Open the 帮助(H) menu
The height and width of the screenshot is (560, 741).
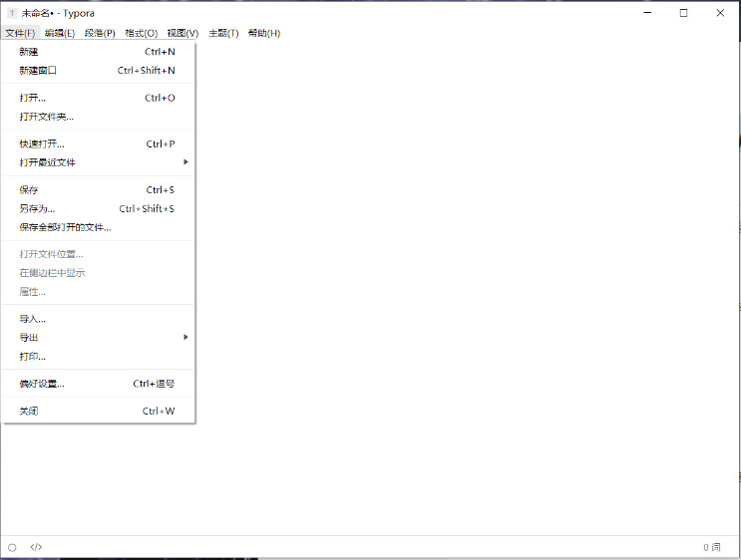(x=264, y=33)
